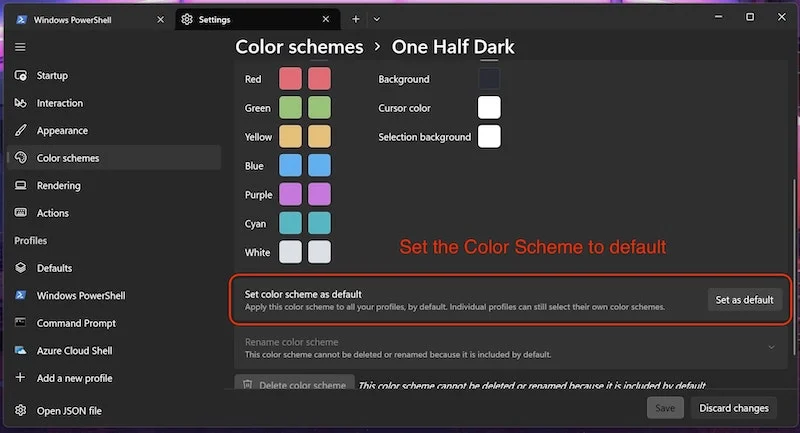The height and width of the screenshot is (433, 800).
Task: Select Color schemes in sidebar
Action: (x=114, y=158)
